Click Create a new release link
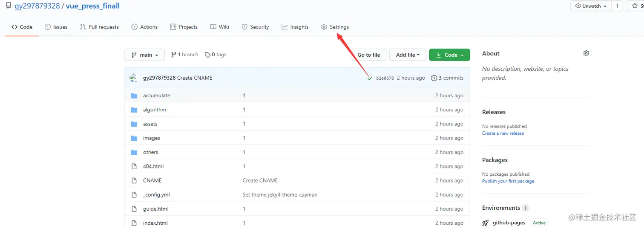 503,133
